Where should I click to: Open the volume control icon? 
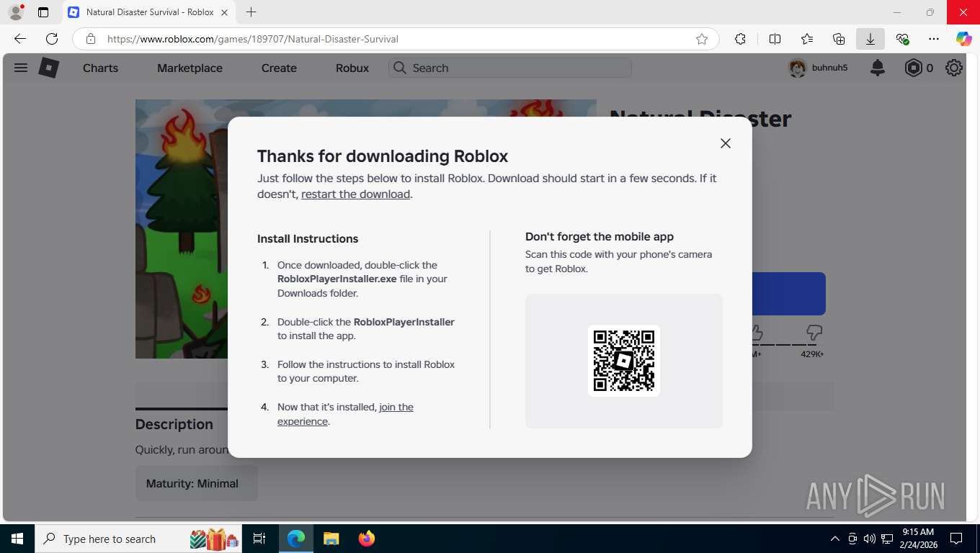[x=870, y=539]
